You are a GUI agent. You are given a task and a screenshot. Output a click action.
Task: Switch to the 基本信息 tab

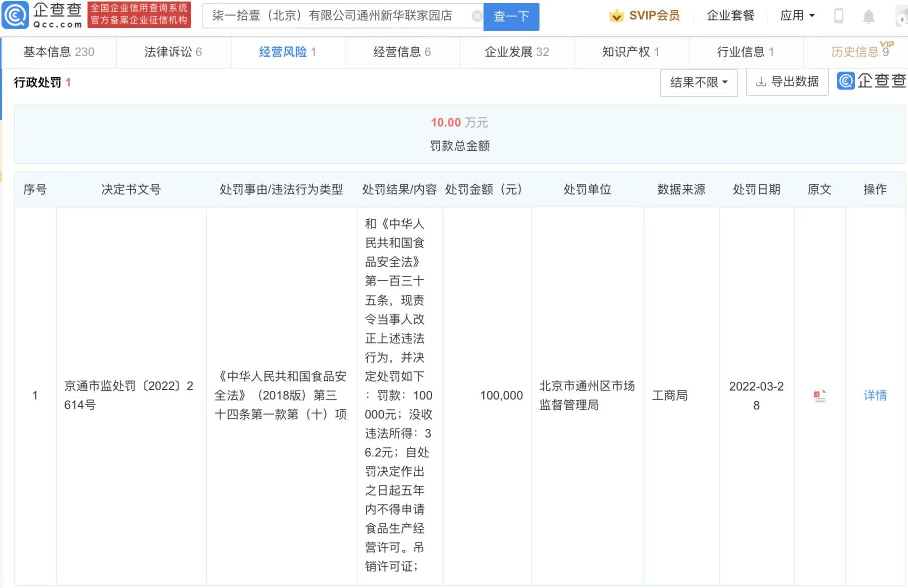59,52
